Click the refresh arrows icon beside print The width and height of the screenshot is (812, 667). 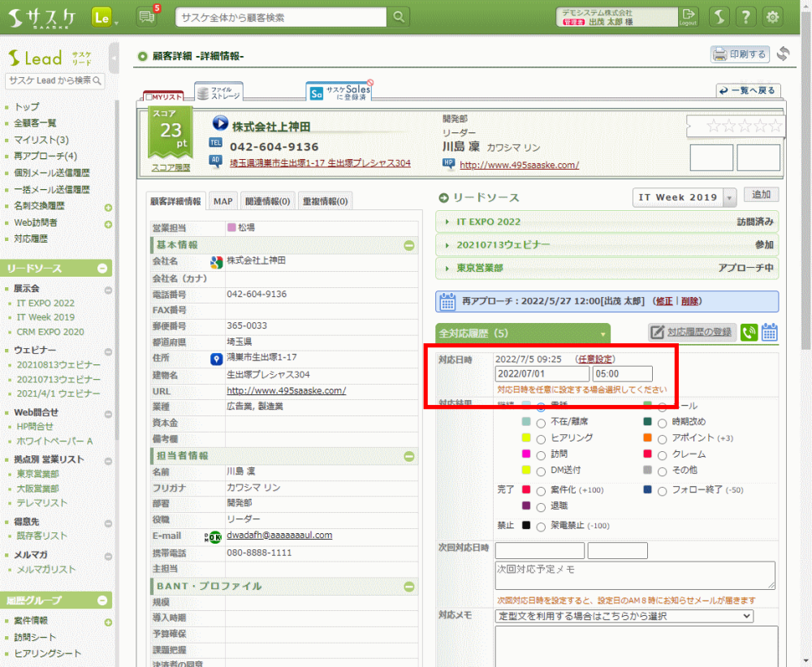(x=783, y=54)
